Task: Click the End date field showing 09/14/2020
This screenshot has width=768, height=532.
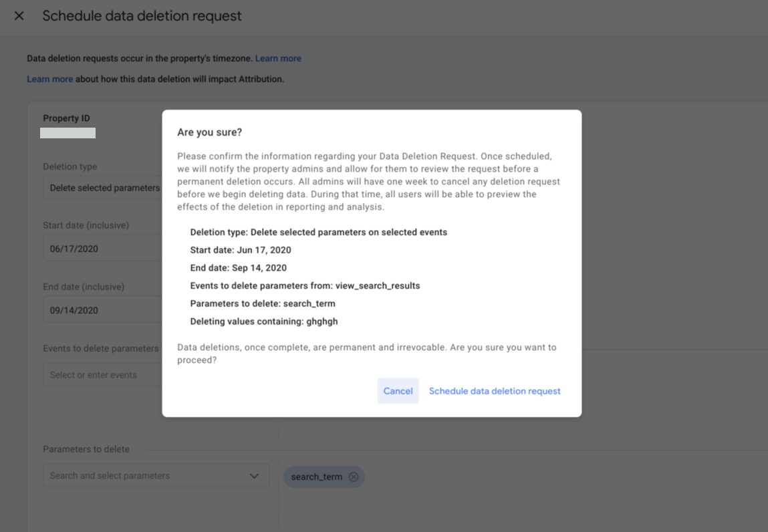Action: coord(100,310)
